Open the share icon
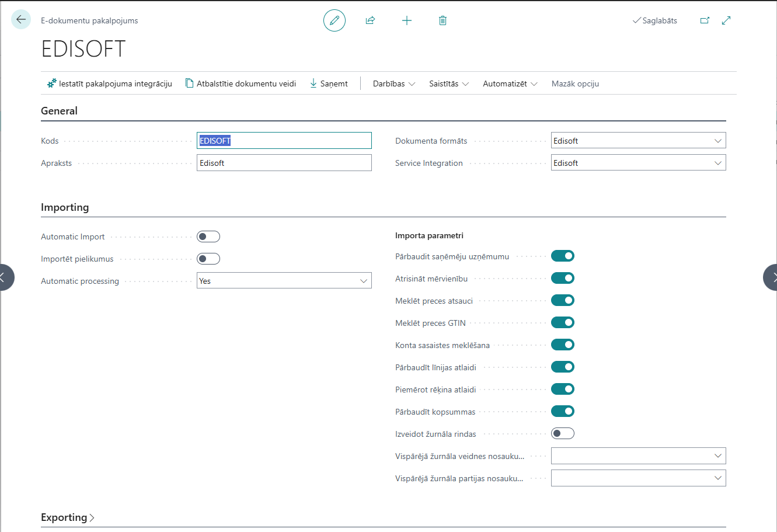The height and width of the screenshot is (532, 777). [370, 20]
